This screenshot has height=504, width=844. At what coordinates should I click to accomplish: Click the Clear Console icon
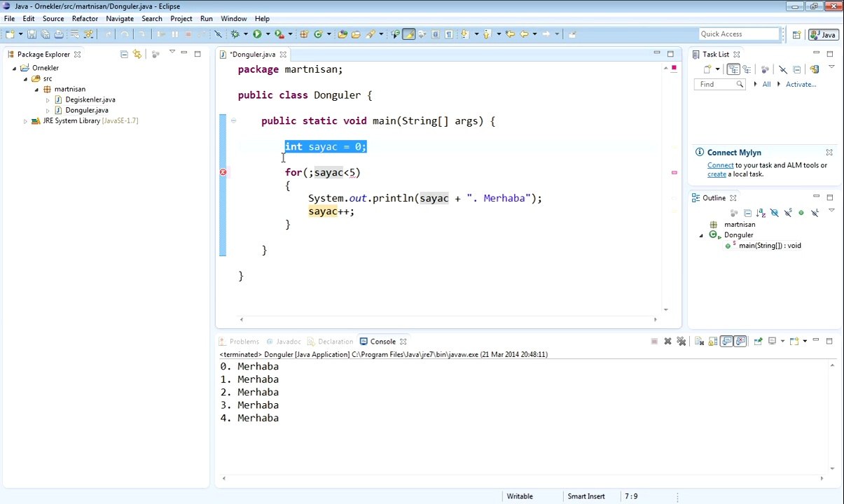point(699,341)
